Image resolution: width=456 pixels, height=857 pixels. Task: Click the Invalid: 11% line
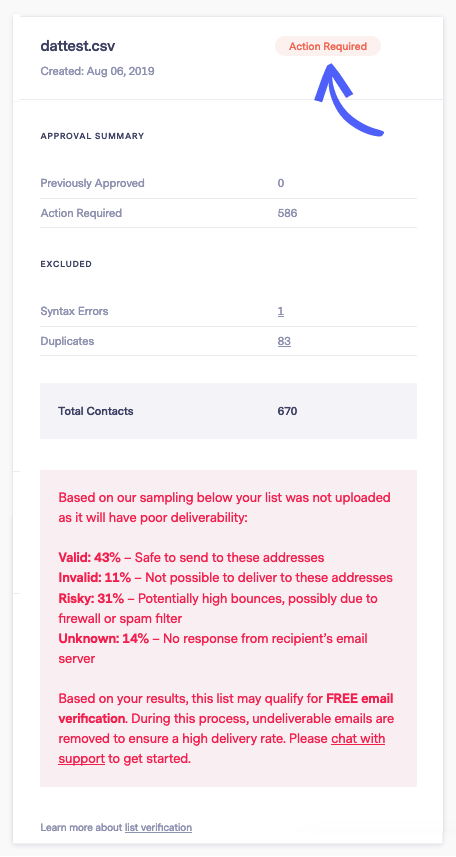point(225,578)
